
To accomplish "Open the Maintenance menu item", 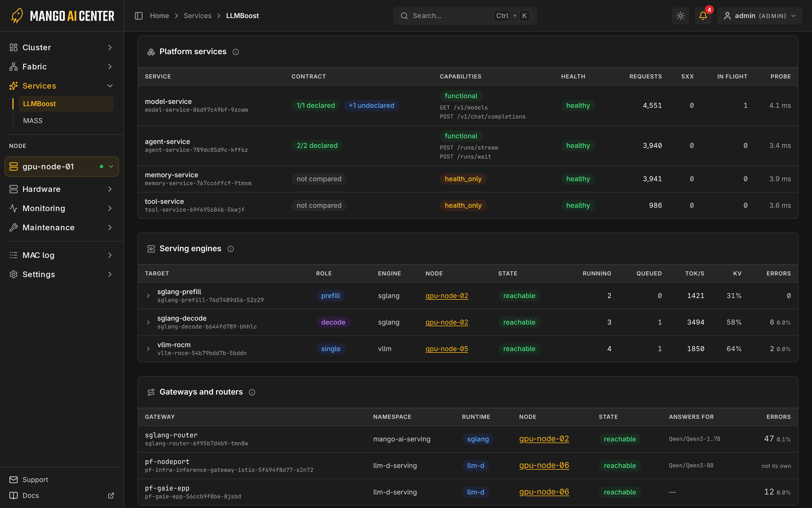I will tap(62, 227).
